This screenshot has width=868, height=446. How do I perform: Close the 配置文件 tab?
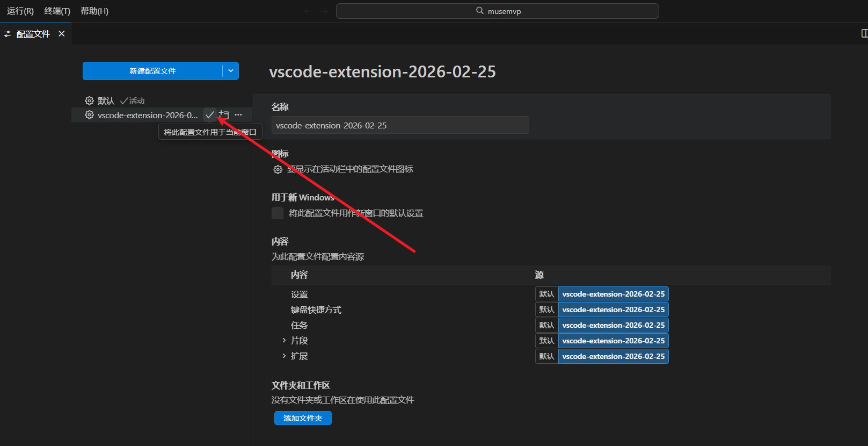pos(62,34)
